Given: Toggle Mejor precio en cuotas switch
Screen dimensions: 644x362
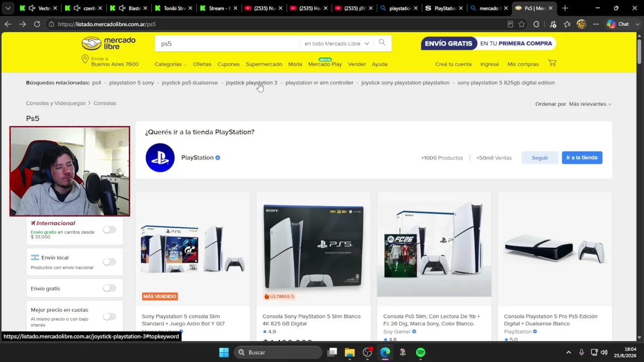Looking at the screenshot, I should pos(109,316).
